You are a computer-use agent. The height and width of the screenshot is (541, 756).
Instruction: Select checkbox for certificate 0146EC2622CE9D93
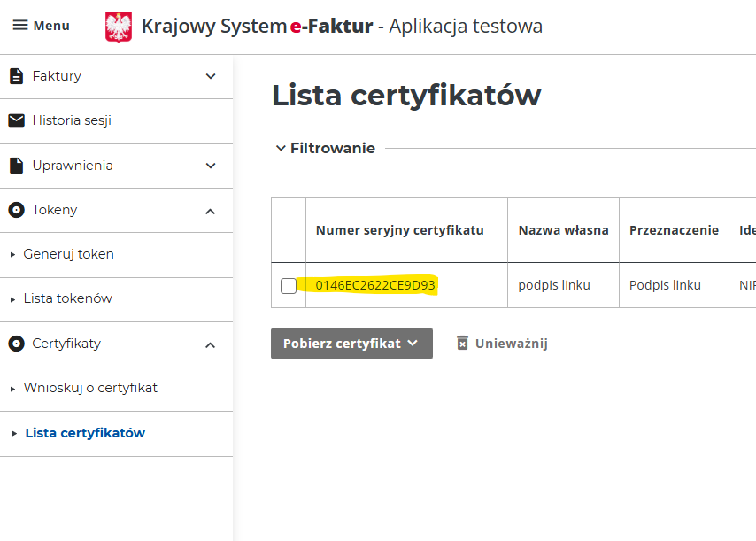pyautogui.click(x=289, y=286)
